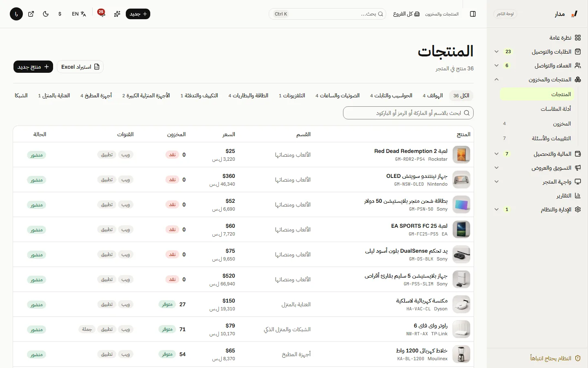The height and width of the screenshot is (368, 588).
Task: Select the الهواتف category tab
Action: point(433,95)
